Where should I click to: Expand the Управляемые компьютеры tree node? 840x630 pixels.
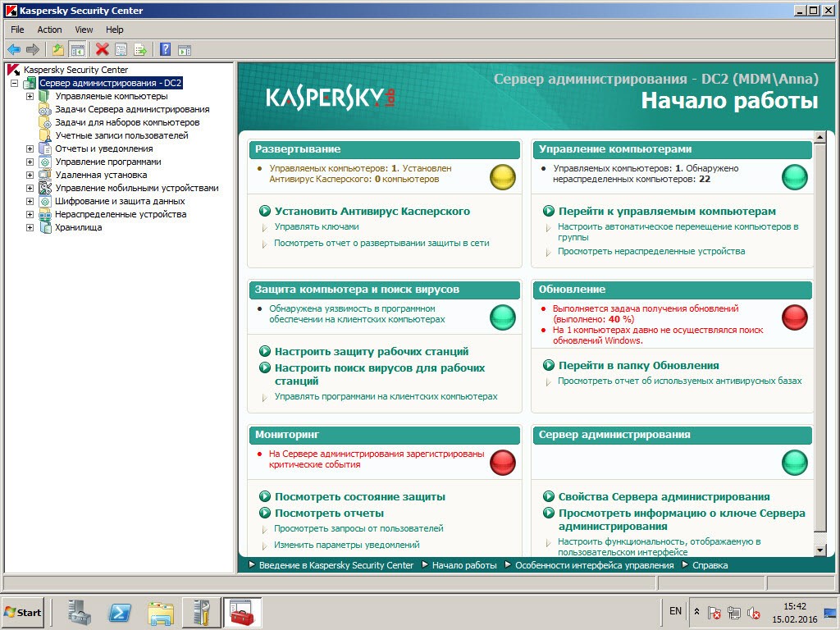tap(30, 97)
